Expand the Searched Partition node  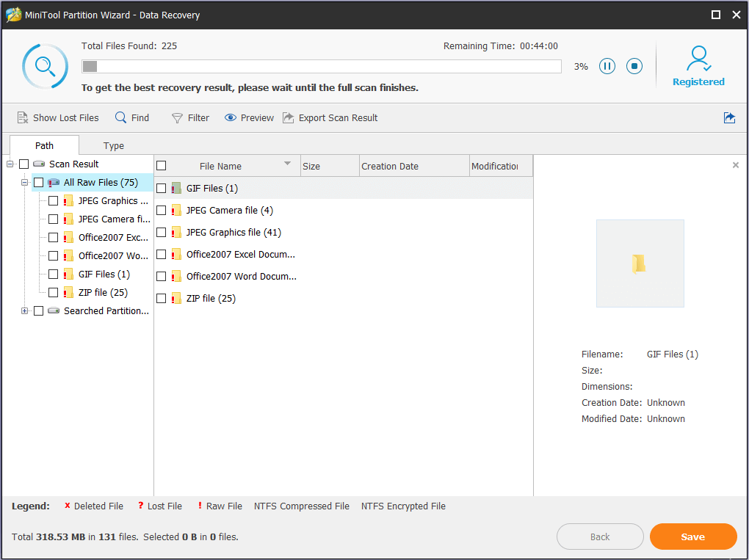pos(24,310)
